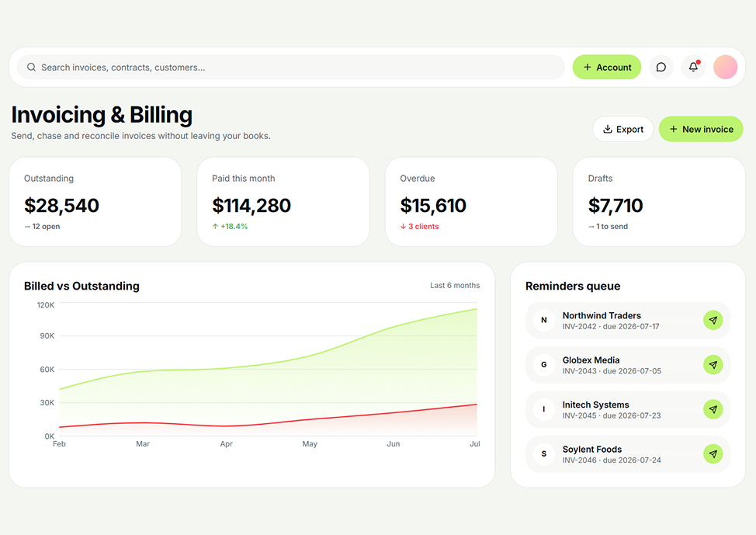Send reminder to Globex Media
Screen dimensions: 756x535
click(713, 365)
